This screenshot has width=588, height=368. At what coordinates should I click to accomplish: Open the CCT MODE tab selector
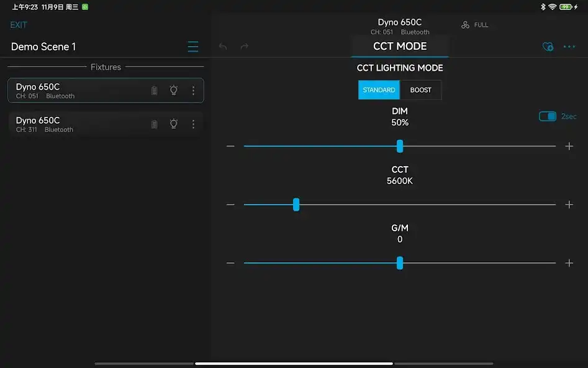[400, 46]
